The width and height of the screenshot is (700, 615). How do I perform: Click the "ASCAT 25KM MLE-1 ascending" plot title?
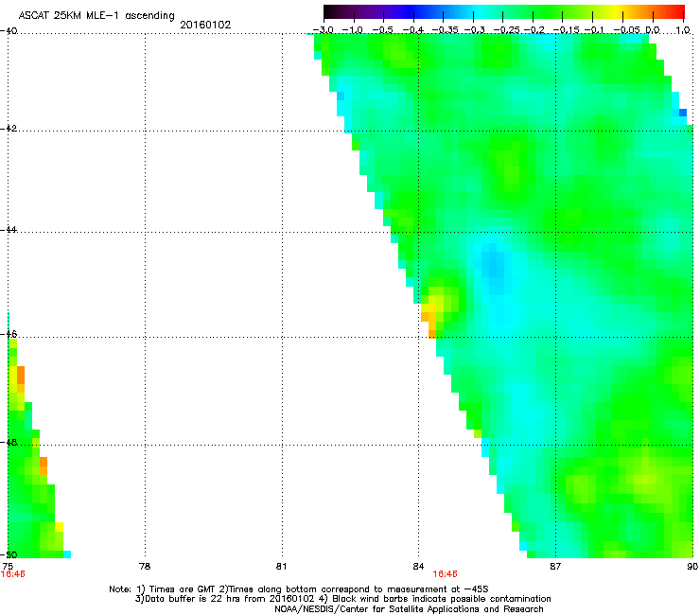click(96, 16)
